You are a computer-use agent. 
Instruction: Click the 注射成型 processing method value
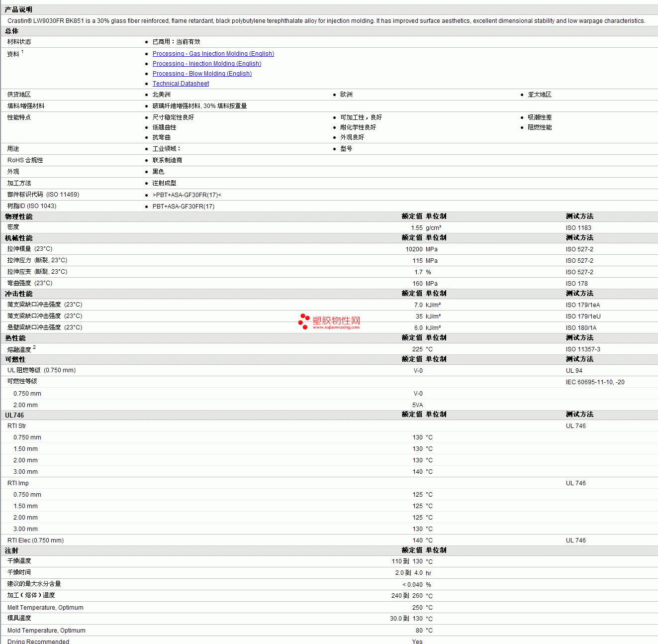(x=164, y=183)
